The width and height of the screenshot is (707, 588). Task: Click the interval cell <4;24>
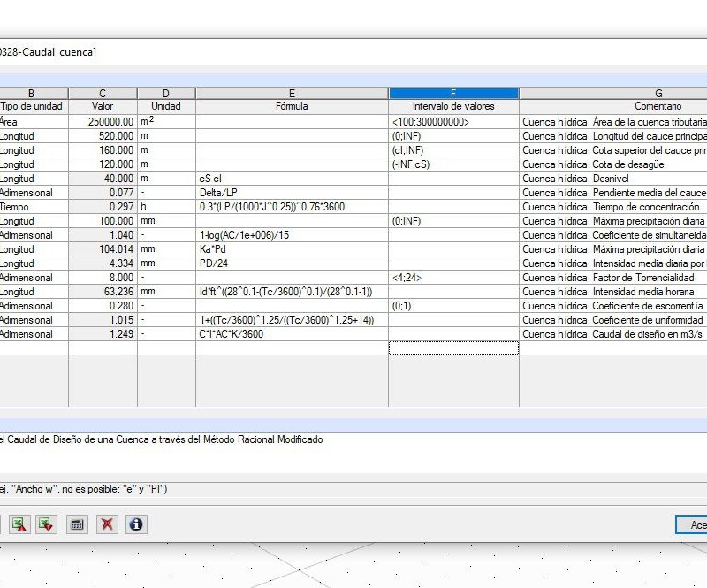[453, 278]
